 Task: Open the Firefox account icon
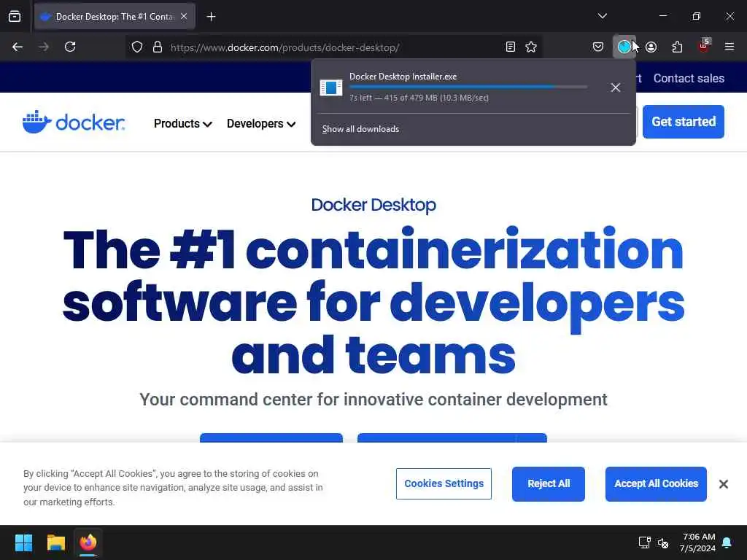coord(651,47)
